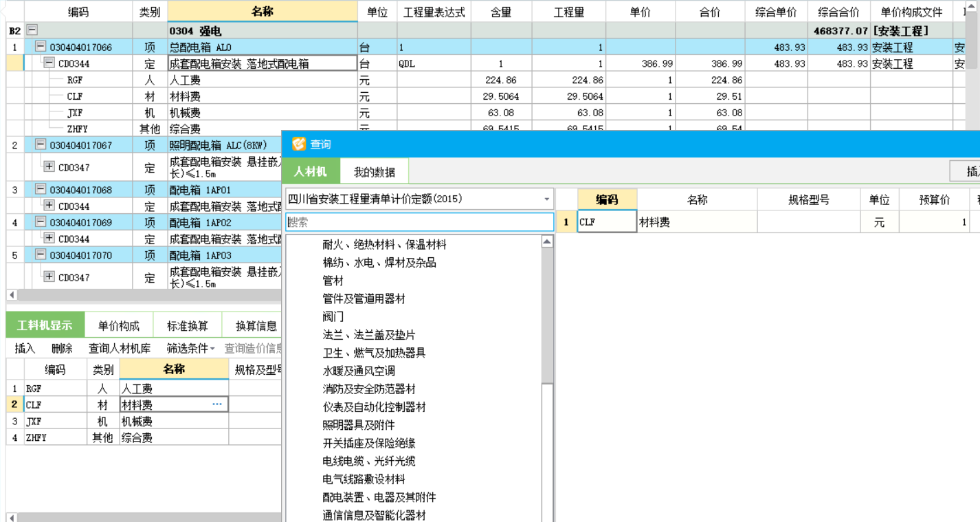Click the 29.51 合价 cell
The height and width of the screenshot is (522, 980).
[710, 96]
